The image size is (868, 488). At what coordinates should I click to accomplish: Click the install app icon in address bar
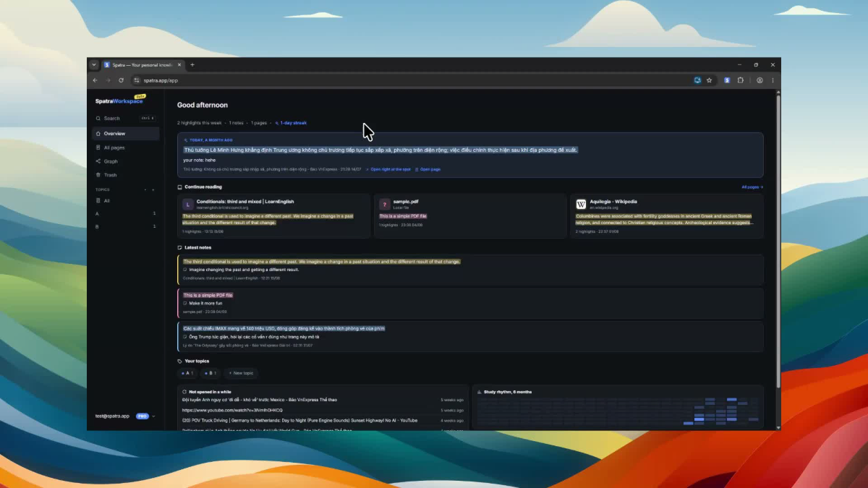point(697,80)
